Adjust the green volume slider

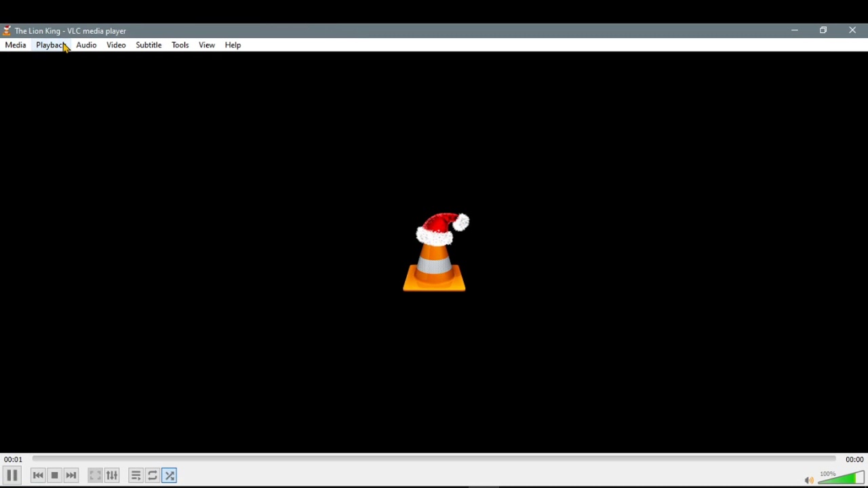tap(842, 478)
